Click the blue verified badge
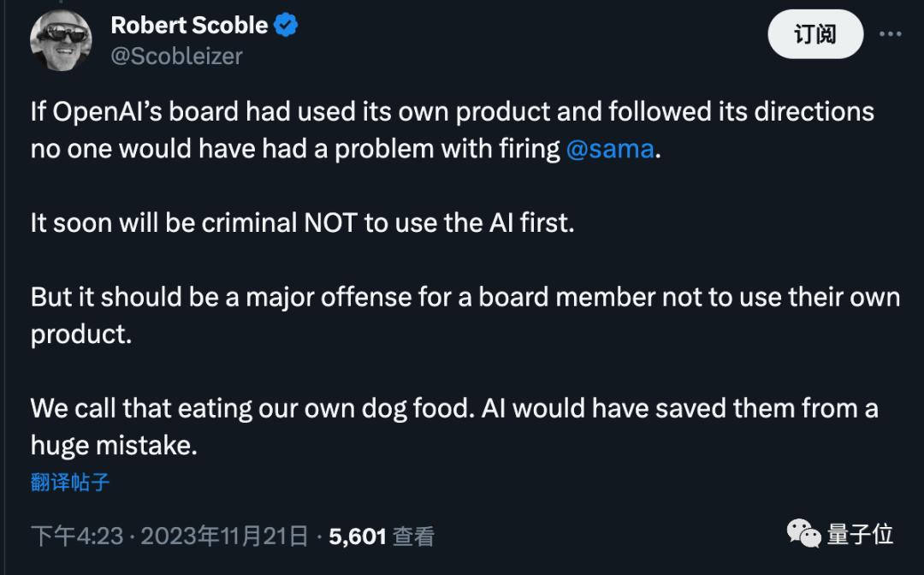Image resolution: width=924 pixels, height=575 pixels. (286, 26)
